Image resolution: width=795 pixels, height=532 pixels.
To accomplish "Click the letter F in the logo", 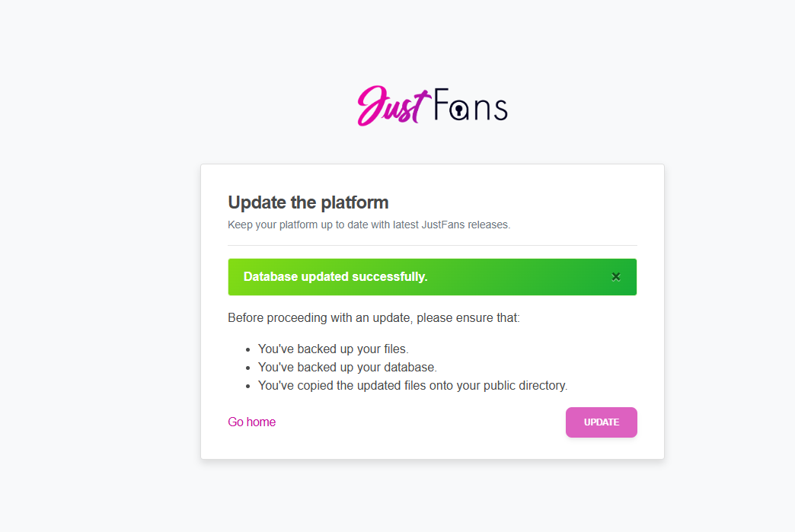I will point(440,105).
